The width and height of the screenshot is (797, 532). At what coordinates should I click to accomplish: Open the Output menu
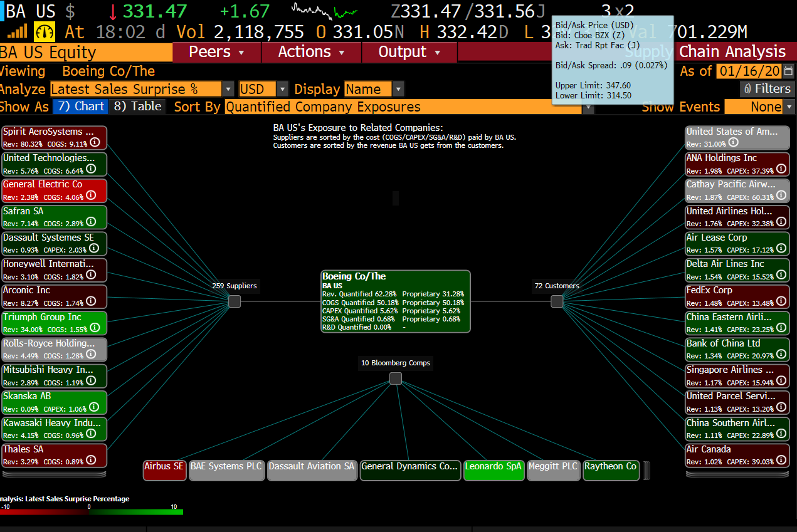409,52
